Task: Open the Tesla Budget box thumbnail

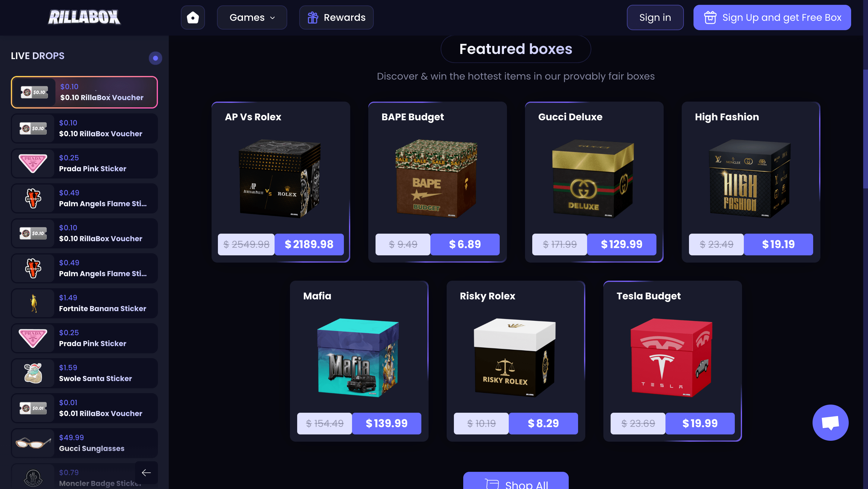Action: pos(671,358)
